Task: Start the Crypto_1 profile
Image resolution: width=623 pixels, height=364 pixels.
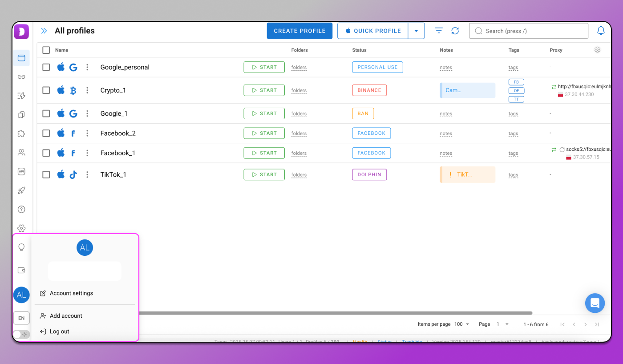Action: [264, 90]
